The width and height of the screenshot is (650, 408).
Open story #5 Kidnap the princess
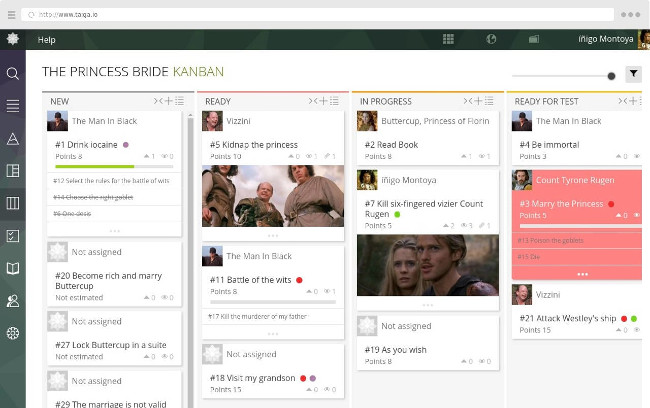pyautogui.click(x=254, y=145)
